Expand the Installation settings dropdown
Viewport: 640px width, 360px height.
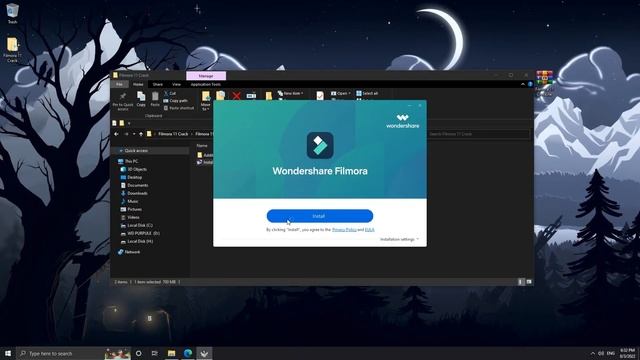pyautogui.click(x=399, y=239)
